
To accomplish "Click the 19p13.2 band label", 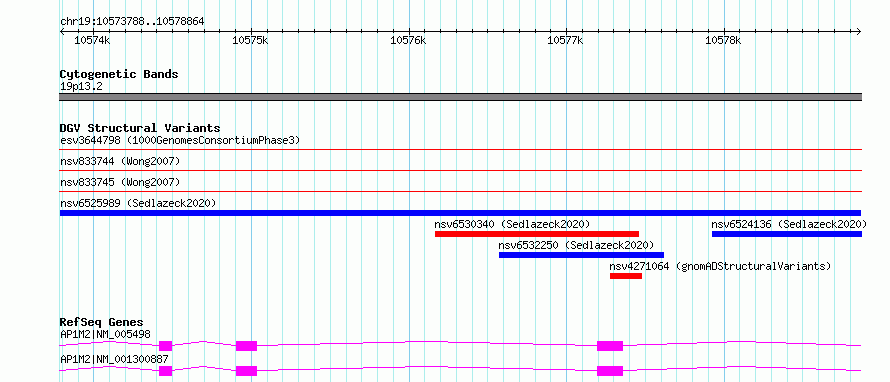I will (81, 87).
